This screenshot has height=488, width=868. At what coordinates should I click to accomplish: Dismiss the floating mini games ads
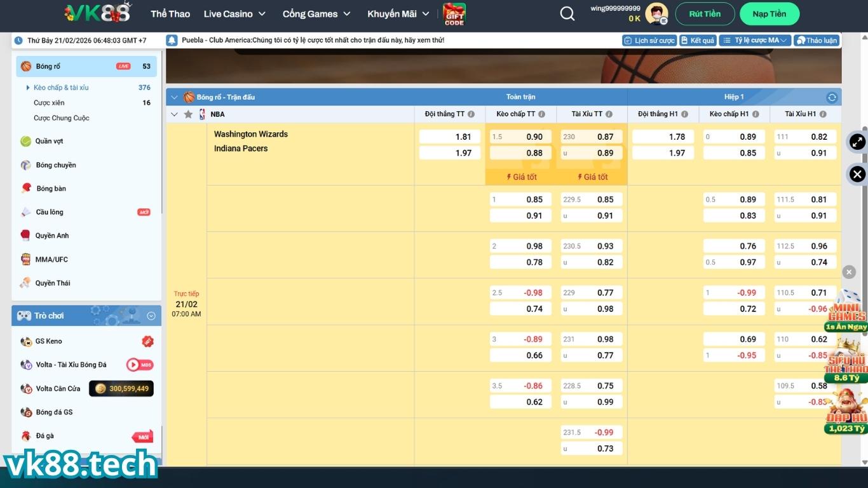849,272
